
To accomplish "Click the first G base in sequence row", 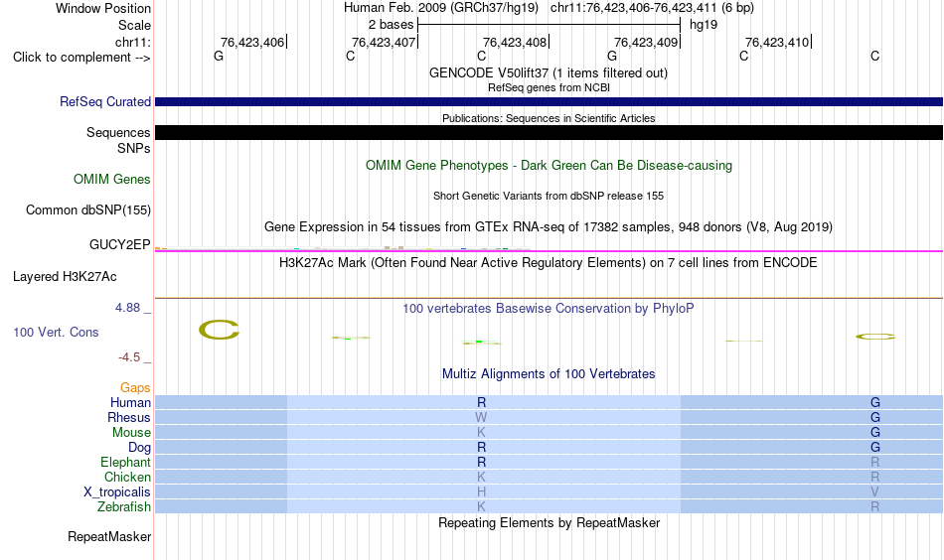I will pyautogui.click(x=219, y=56).
